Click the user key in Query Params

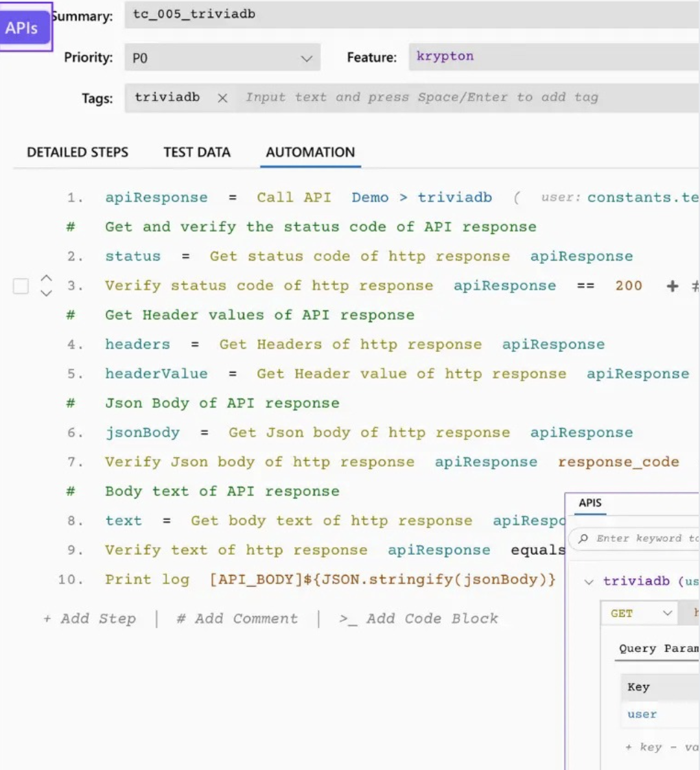[642, 714]
